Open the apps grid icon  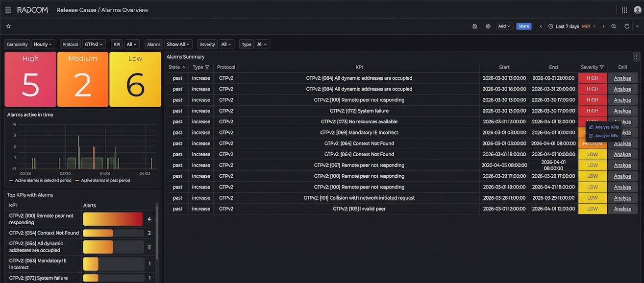(x=624, y=10)
